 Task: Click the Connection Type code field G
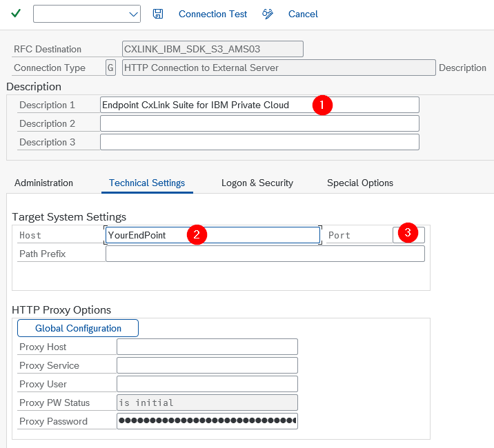tap(110, 68)
